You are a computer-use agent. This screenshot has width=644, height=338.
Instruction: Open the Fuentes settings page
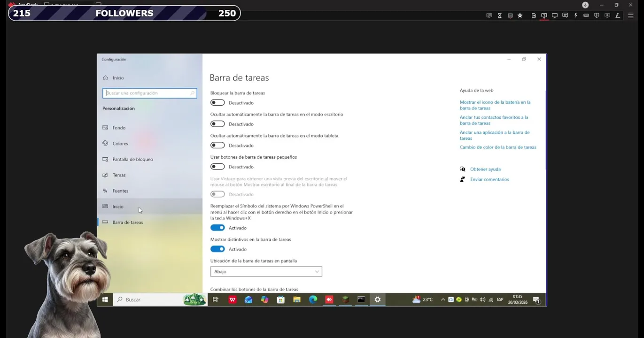[x=149, y=191]
